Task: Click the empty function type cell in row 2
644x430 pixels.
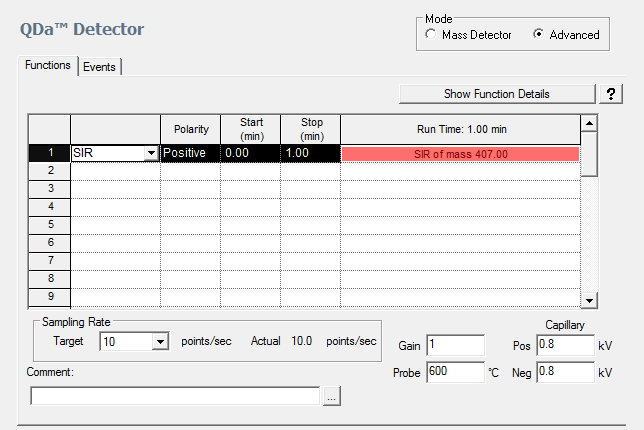Action: tap(115, 171)
